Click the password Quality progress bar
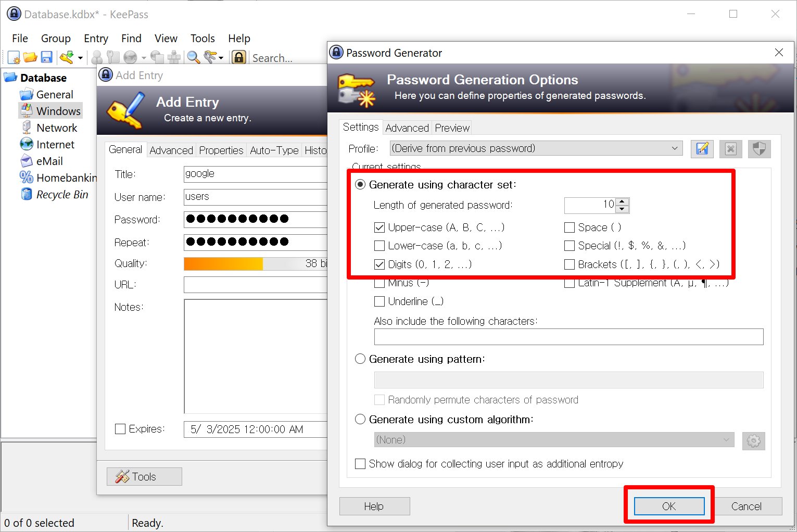797x532 pixels. pyautogui.click(x=256, y=263)
